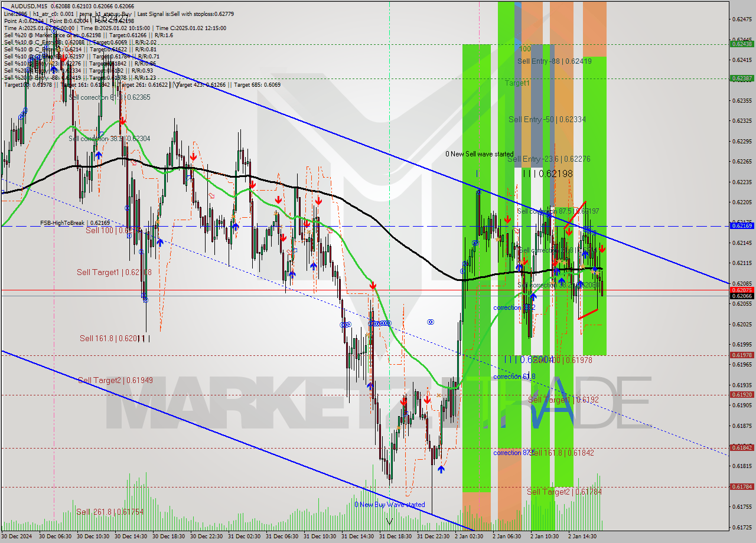Image resolution: width=756 pixels, height=543 pixels.
Task: Select the 'Sell 261.8 | 0.61754' label
Action: click(x=110, y=512)
